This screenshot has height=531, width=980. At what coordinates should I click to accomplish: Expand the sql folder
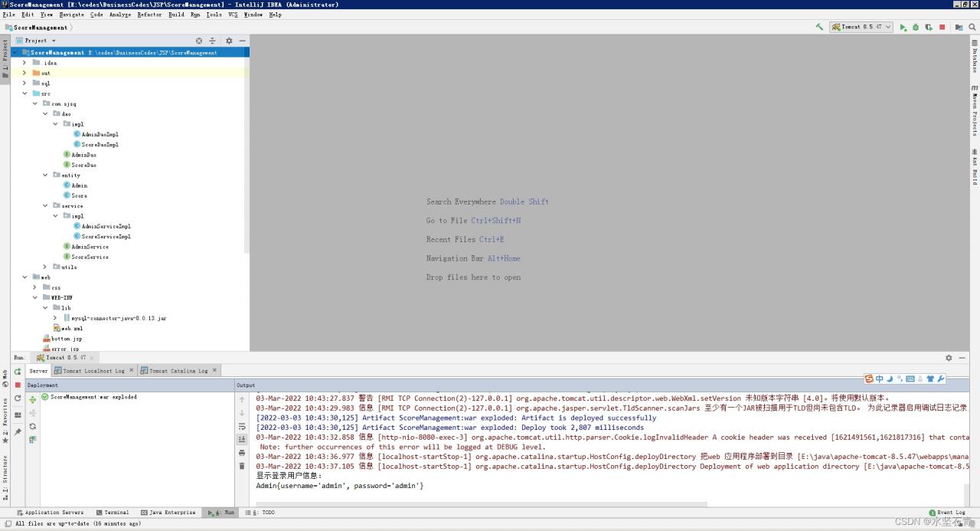click(24, 83)
